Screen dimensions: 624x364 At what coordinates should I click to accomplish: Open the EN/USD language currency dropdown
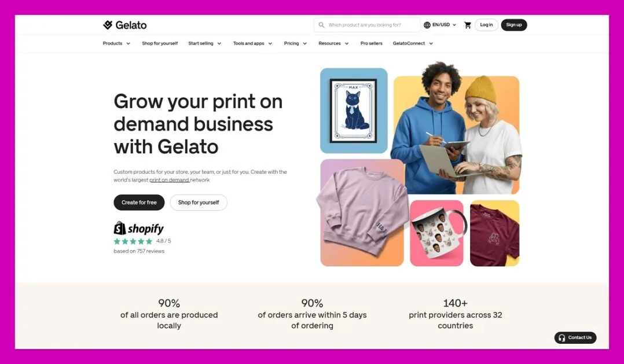(440, 25)
